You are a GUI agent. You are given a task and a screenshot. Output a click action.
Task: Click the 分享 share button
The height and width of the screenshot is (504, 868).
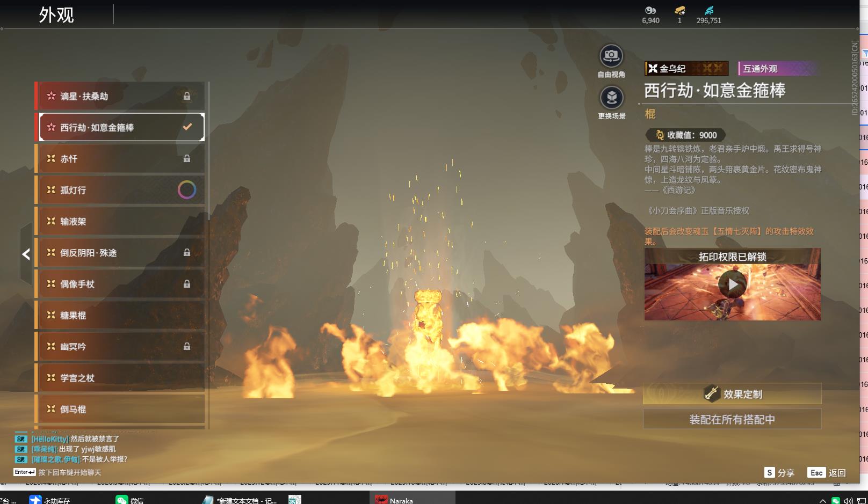coord(779,472)
